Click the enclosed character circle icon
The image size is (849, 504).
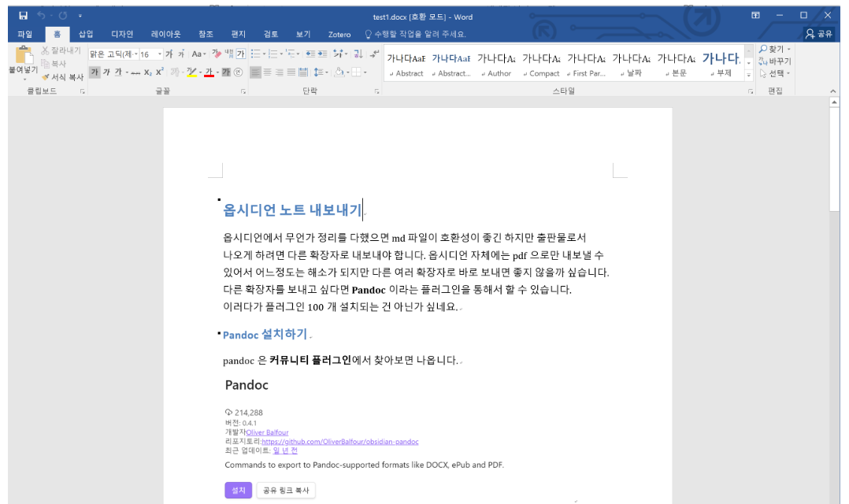coord(238,72)
